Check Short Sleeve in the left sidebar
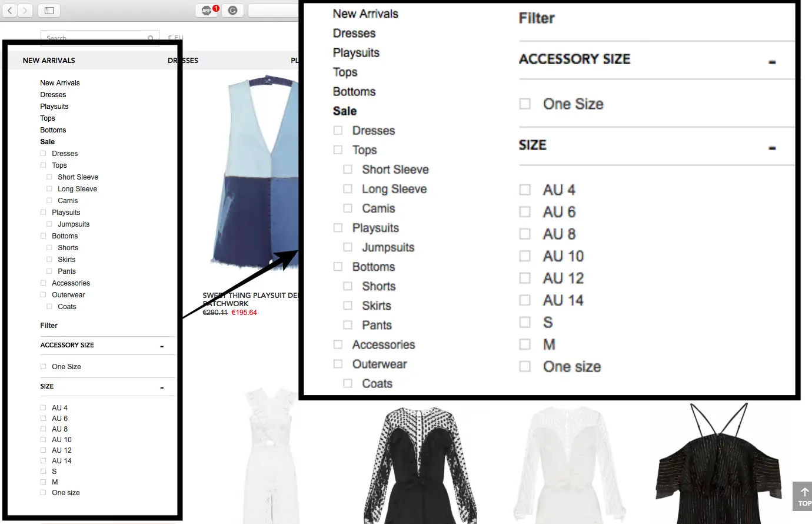The image size is (812, 524). tap(49, 177)
